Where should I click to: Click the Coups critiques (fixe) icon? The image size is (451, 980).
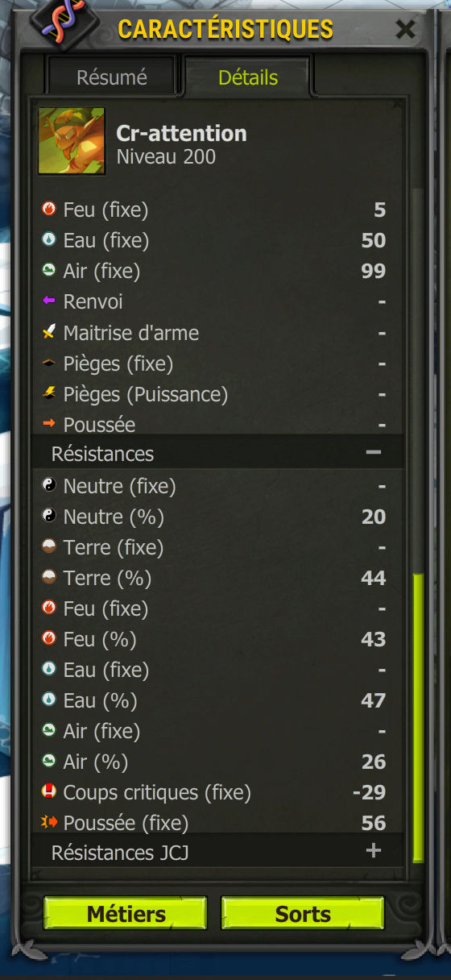pos(49,791)
